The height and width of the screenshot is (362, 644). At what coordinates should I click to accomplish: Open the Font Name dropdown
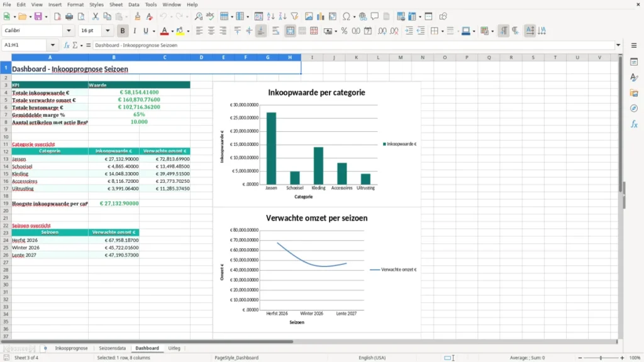[x=69, y=30]
